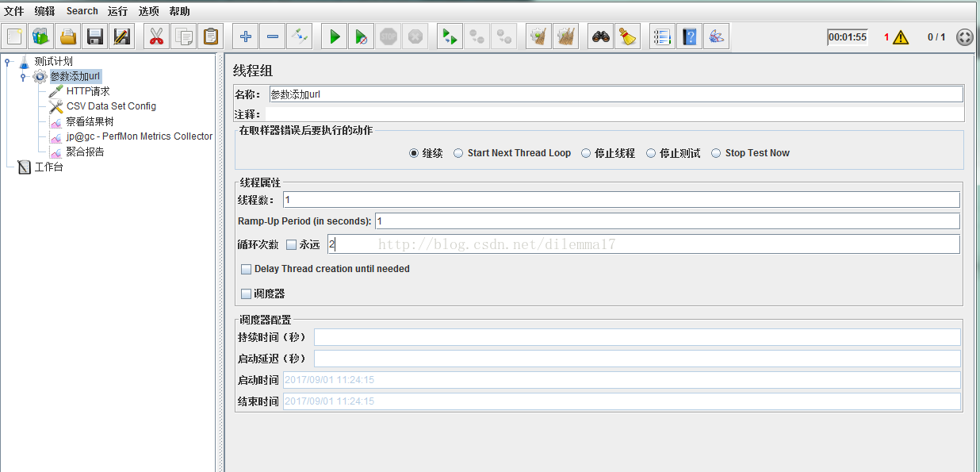980x472 pixels.
Task: Cut with the scissors icon
Action: coord(156,36)
